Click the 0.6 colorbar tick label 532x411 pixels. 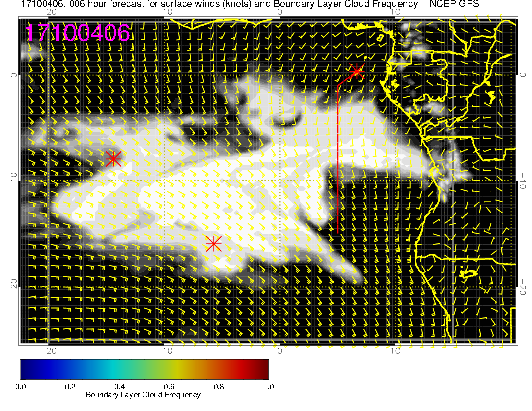[169, 387]
